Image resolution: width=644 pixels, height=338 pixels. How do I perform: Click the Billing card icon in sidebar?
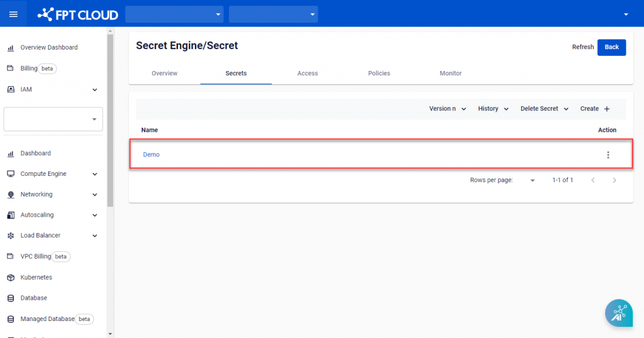click(x=10, y=68)
